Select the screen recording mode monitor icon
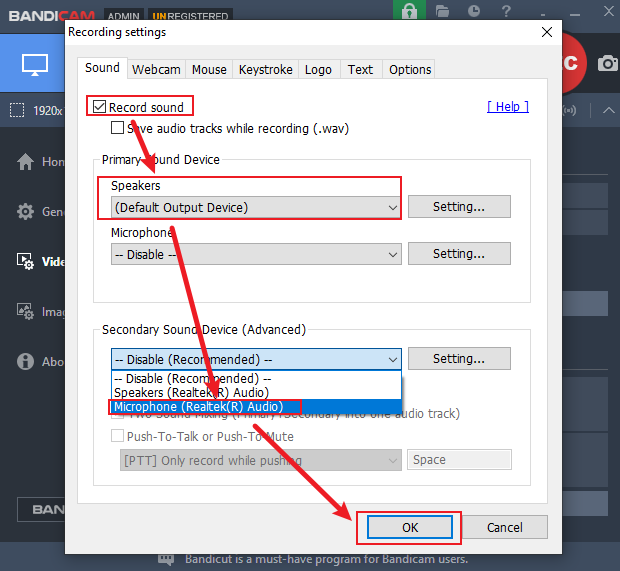The image size is (620, 571). pyautogui.click(x=35, y=64)
